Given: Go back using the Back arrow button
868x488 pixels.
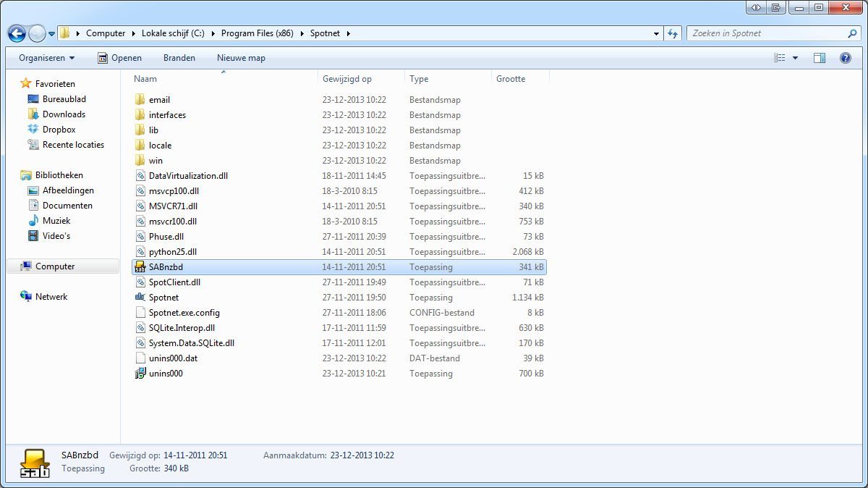Looking at the screenshot, I should (17, 33).
